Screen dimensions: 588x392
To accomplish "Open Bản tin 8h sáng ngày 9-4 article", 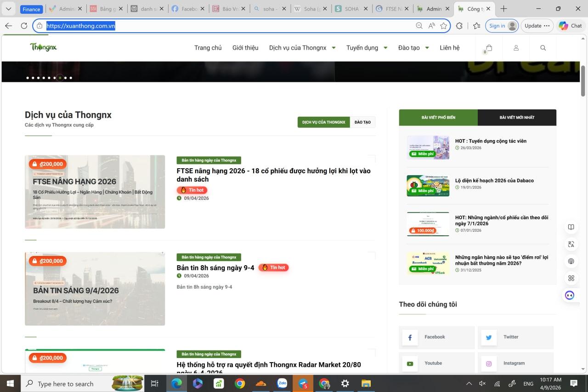I will (x=215, y=267).
